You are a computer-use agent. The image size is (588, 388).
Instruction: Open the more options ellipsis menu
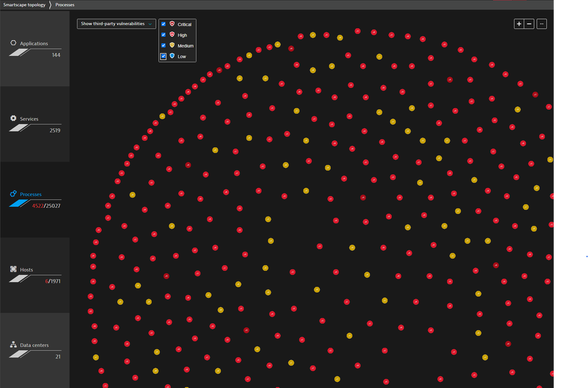tap(542, 24)
